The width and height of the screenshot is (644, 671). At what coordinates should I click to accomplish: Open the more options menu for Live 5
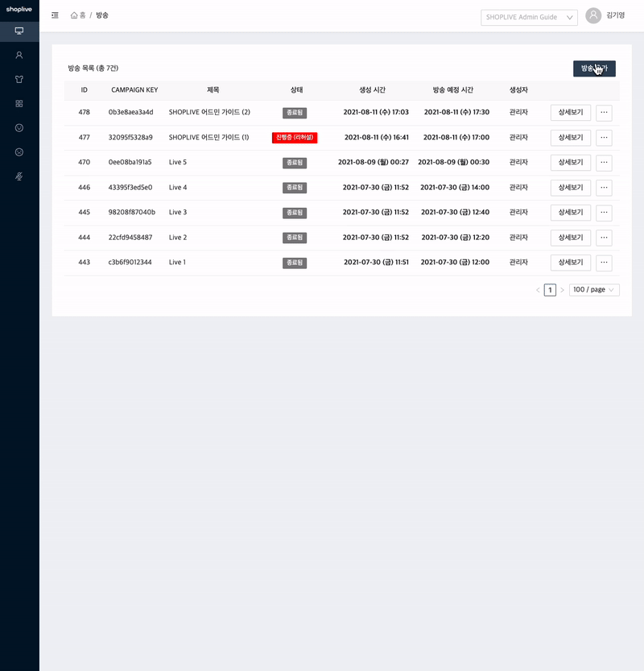[x=604, y=163]
